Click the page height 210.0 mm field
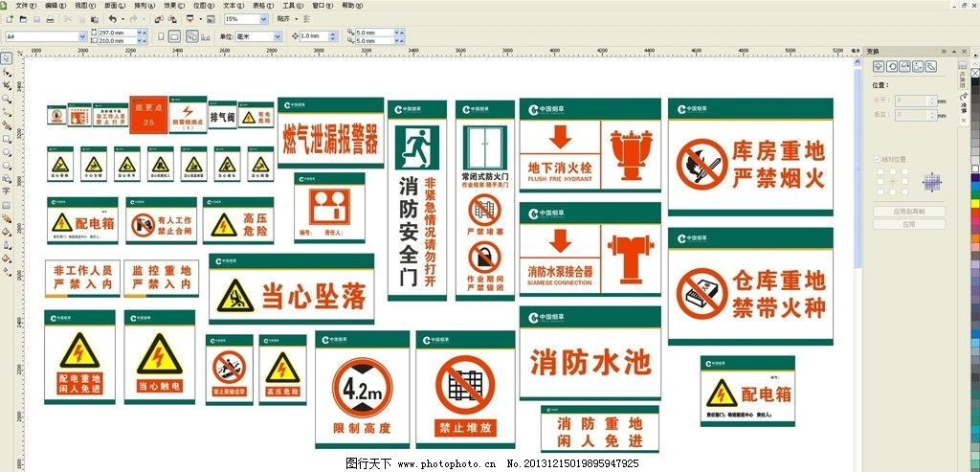Screen dimensions: 980x472 pyautogui.click(x=117, y=40)
